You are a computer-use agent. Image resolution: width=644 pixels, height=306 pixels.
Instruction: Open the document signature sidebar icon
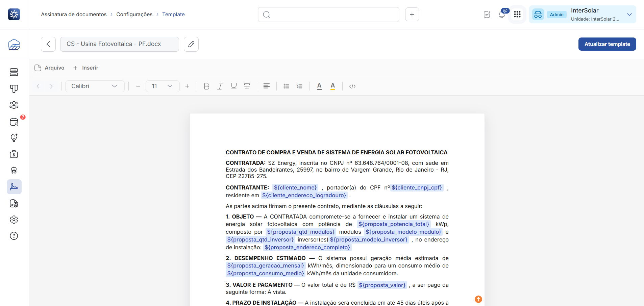coord(14,187)
